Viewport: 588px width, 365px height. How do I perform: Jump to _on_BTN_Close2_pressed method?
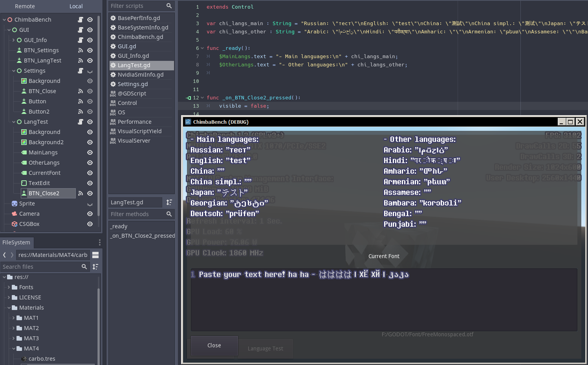(x=143, y=236)
